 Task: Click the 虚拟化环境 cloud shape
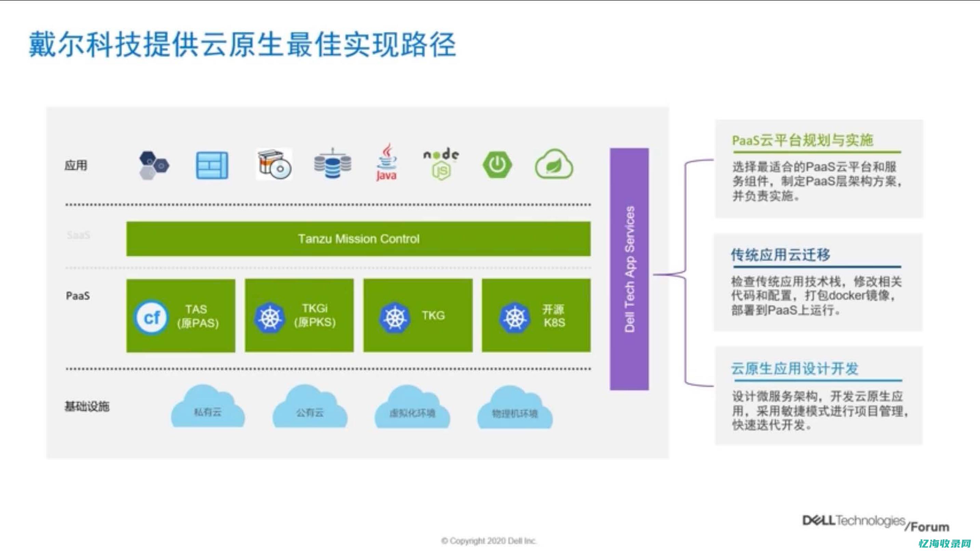click(x=412, y=407)
